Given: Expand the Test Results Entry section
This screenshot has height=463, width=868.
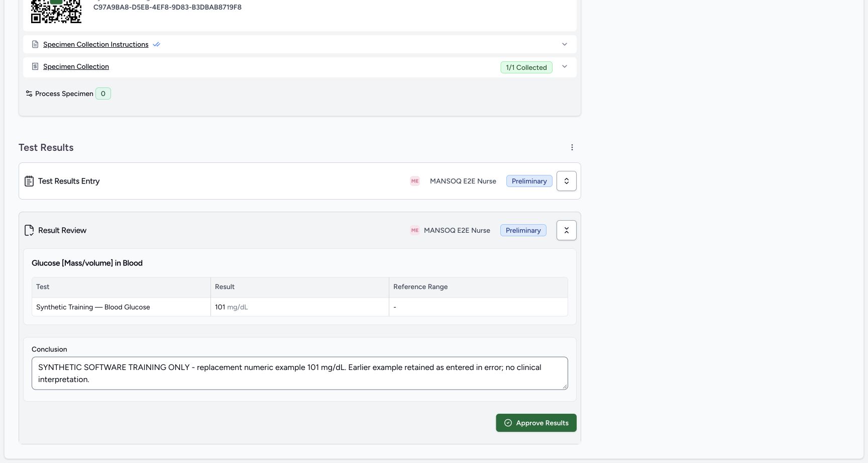Looking at the screenshot, I should click(x=567, y=181).
